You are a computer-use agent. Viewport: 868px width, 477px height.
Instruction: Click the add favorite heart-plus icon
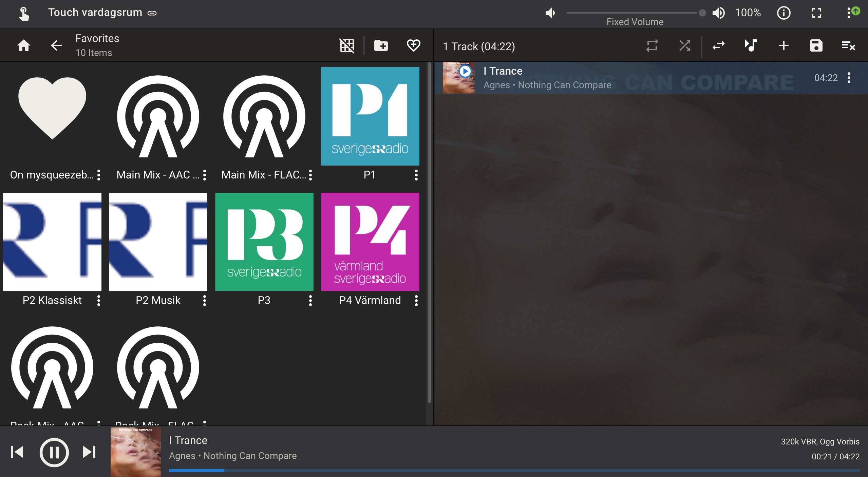[x=413, y=45]
